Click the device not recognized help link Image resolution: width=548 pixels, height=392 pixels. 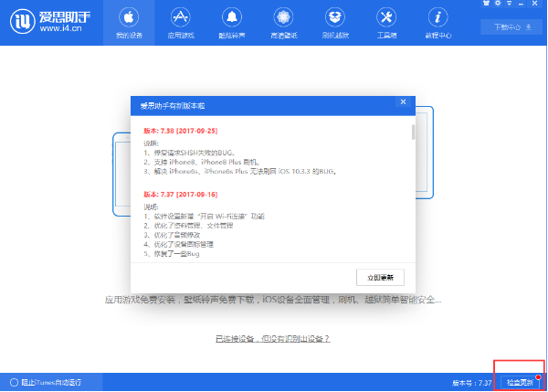tap(272, 338)
